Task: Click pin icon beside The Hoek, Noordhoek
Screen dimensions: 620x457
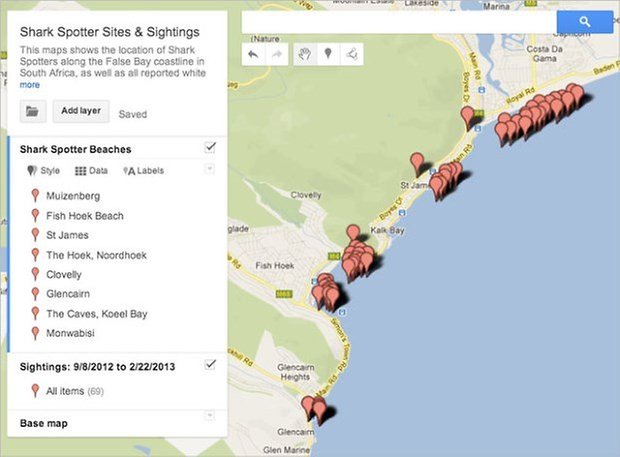Action: point(35,255)
